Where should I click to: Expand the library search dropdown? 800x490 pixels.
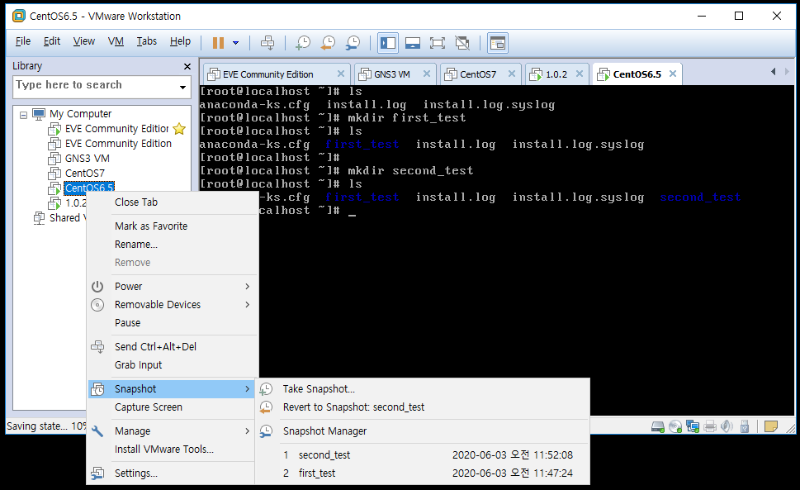point(183,86)
